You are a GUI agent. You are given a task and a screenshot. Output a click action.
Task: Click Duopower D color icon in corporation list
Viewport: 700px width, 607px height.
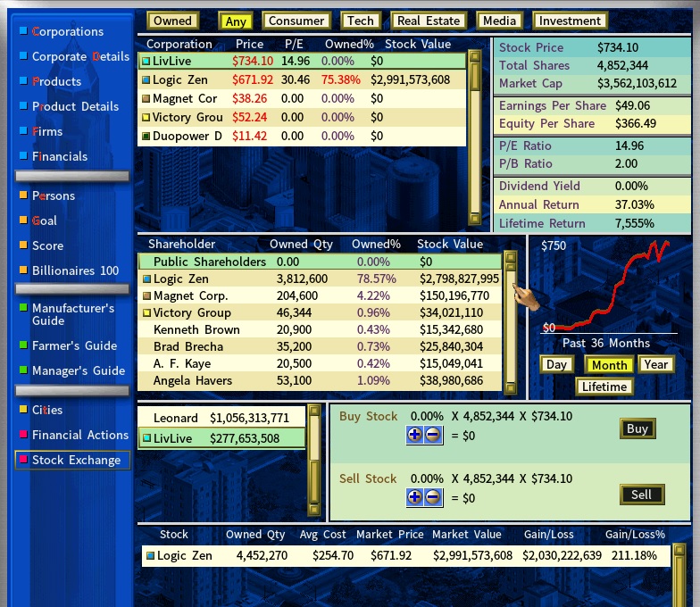(146, 136)
